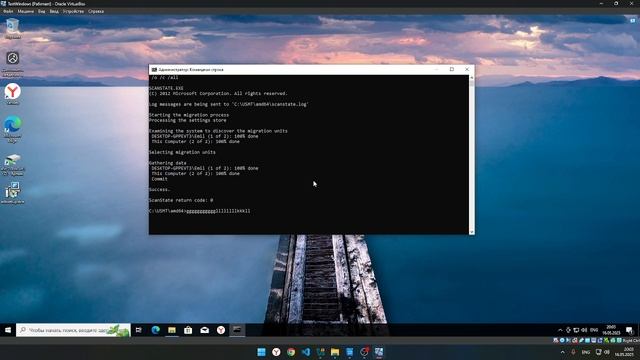
Task: Open the VirtualBox Устройства menu
Action: pos(73,11)
